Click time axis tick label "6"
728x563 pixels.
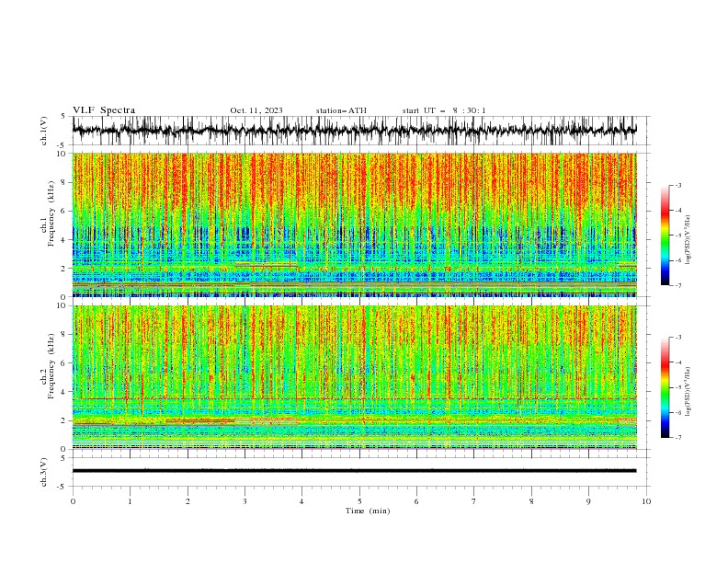pos(416,501)
